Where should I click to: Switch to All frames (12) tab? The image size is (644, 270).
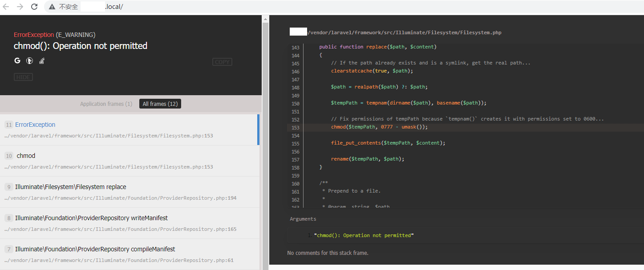pos(160,104)
